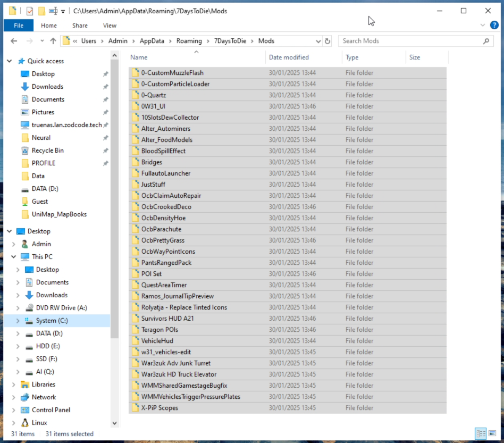
Task: Collapse the This PC node
Action: [13, 256]
